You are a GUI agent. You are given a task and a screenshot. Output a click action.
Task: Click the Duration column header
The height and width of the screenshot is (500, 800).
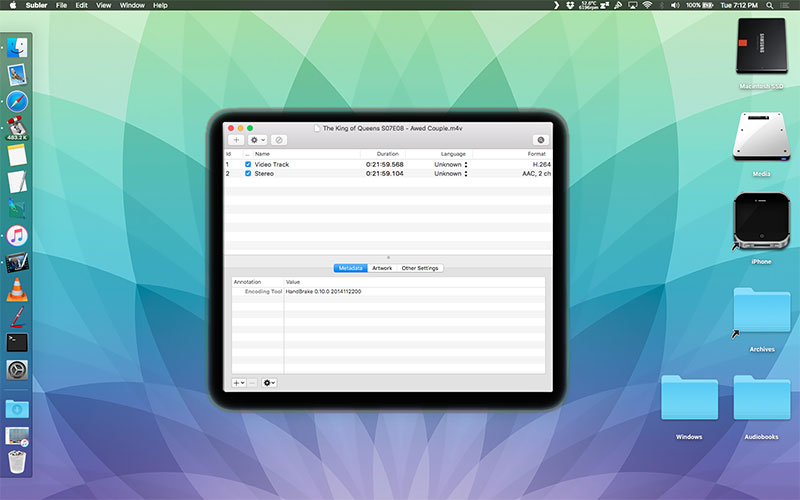388,154
